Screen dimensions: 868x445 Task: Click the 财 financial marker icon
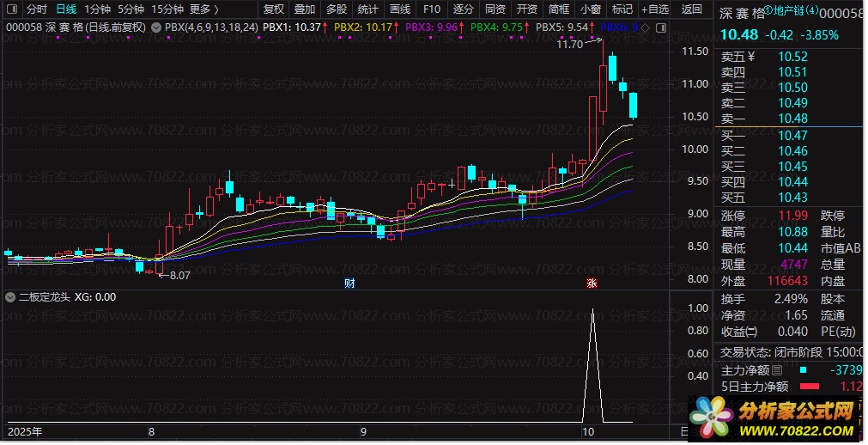click(x=349, y=283)
